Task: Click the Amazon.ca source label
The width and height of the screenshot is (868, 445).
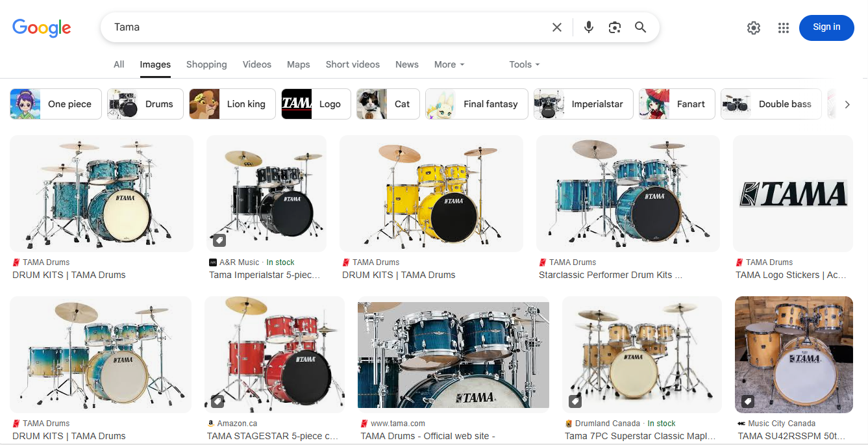Action: (x=237, y=424)
